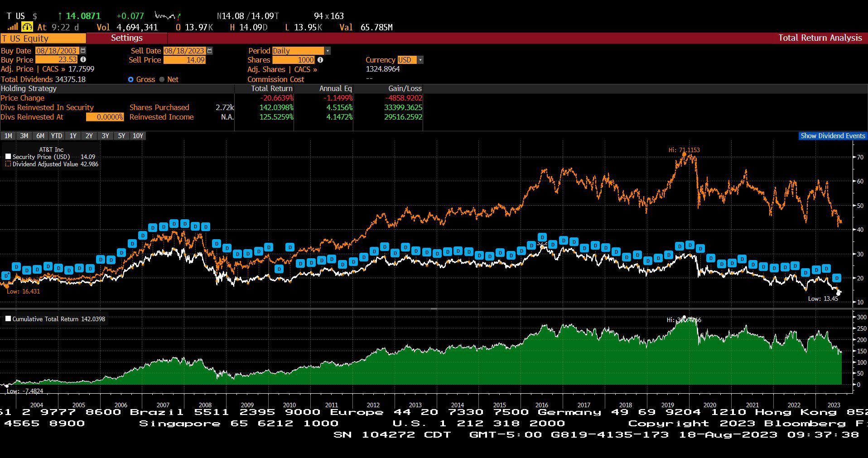
Task: Switch chart range to 10Y
Action: tap(138, 136)
